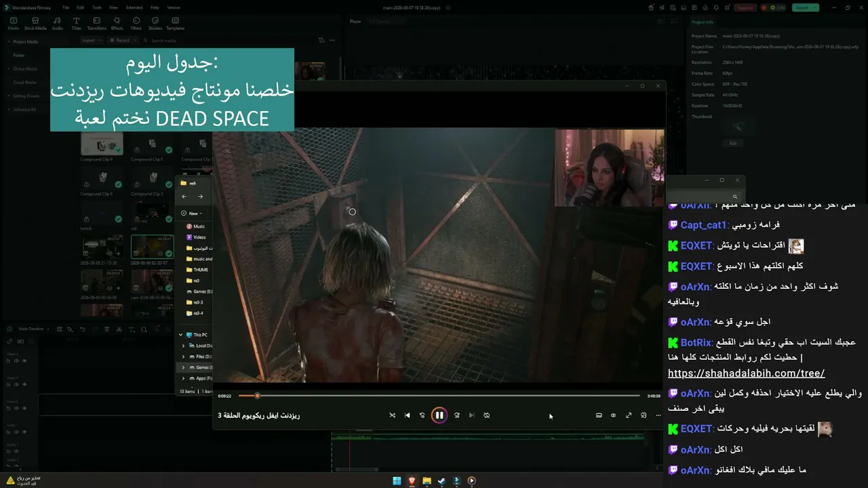Open the Edit menu in Filmora
The width and height of the screenshot is (868, 488).
point(80,7)
